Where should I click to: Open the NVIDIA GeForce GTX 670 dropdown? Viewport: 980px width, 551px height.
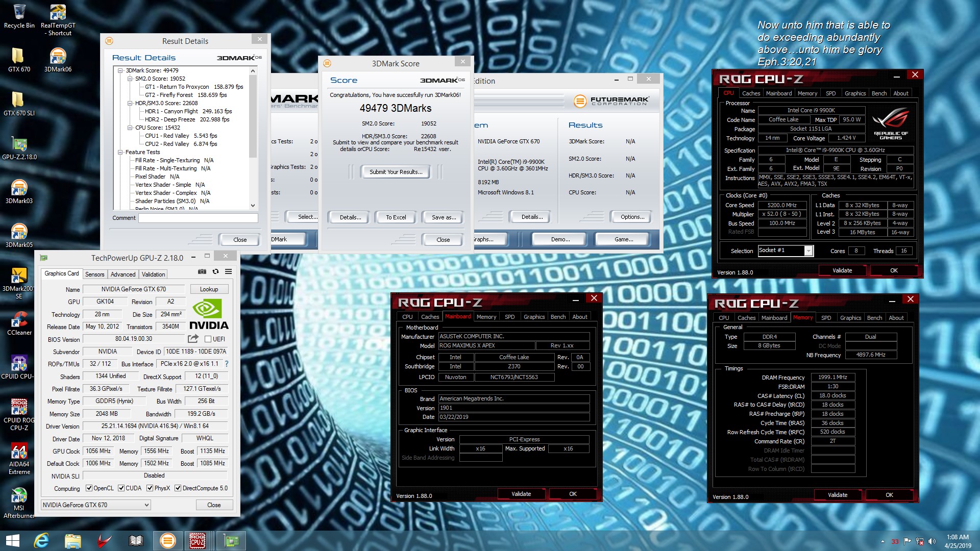pos(96,505)
